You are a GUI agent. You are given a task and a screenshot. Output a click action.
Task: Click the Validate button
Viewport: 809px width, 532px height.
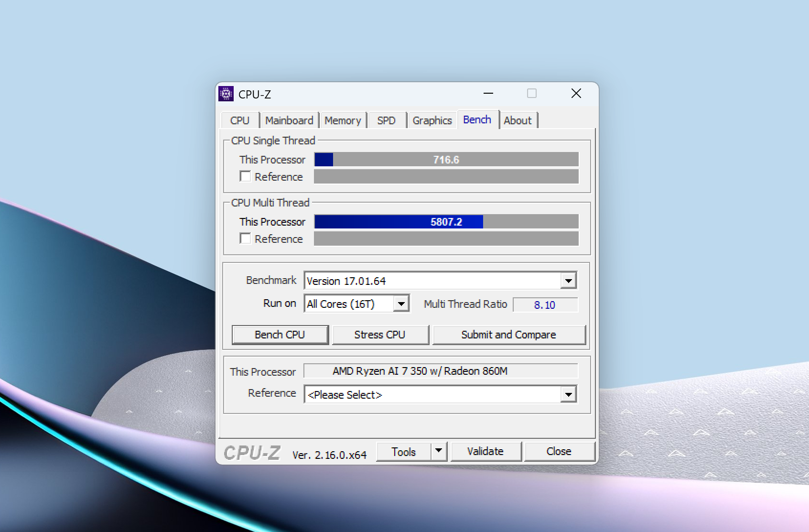pyautogui.click(x=485, y=452)
